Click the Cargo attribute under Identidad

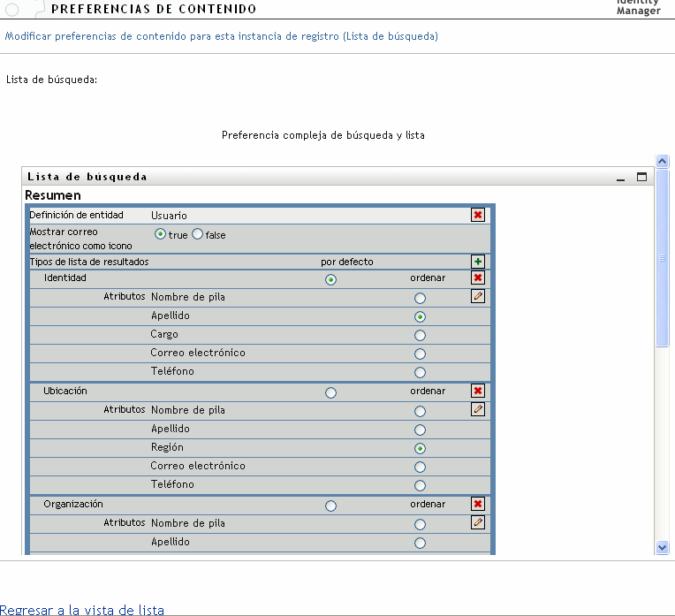coord(164,334)
